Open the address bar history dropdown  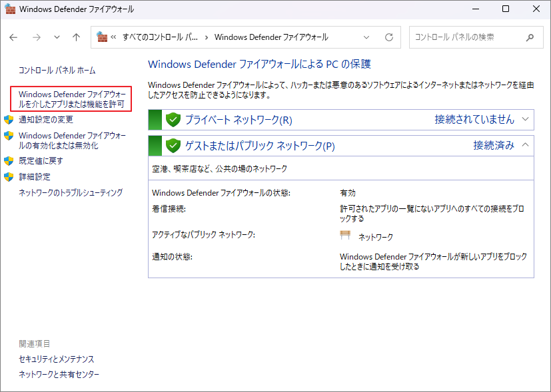[366, 37]
